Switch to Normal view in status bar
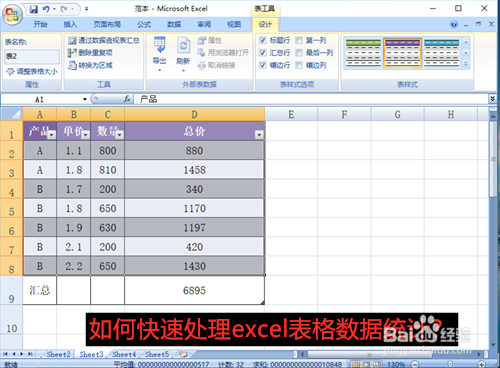This screenshot has height=368, width=500. (x=356, y=364)
